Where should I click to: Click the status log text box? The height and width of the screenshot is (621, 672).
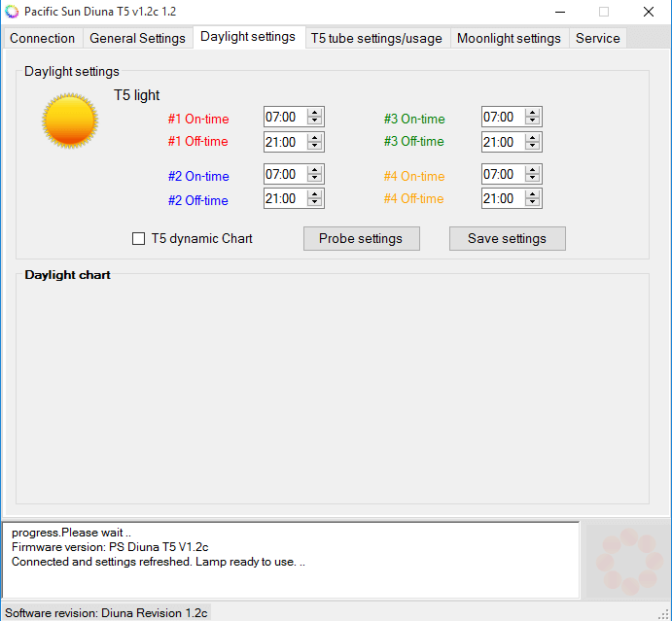tap(291, 560)
